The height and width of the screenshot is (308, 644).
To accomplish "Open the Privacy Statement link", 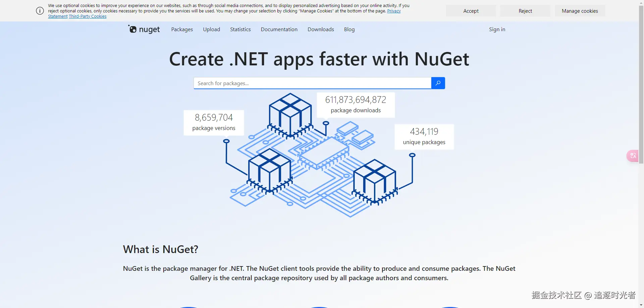I will pos(394,11).
